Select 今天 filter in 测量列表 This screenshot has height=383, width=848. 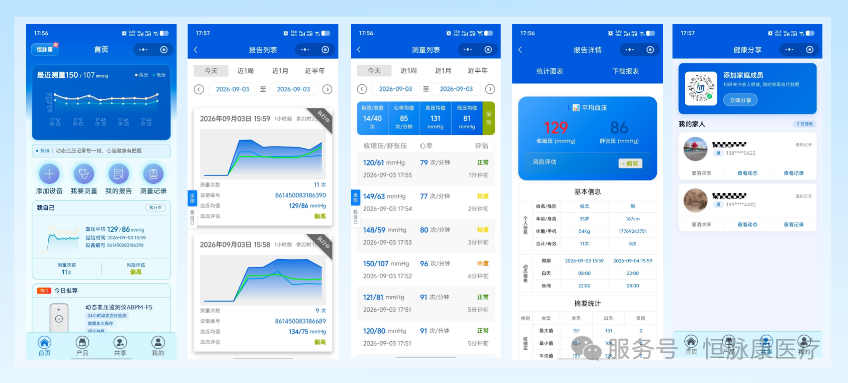coord(374,71)
